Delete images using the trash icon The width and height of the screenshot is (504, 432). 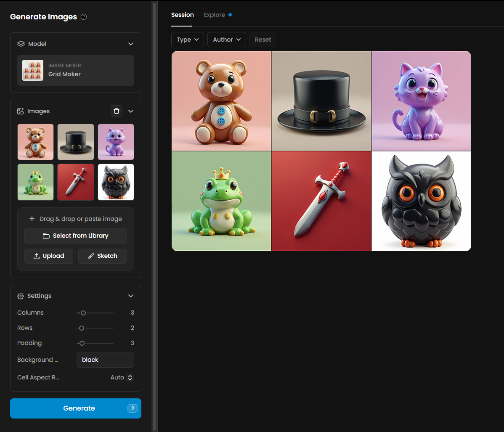click(117, 111)
